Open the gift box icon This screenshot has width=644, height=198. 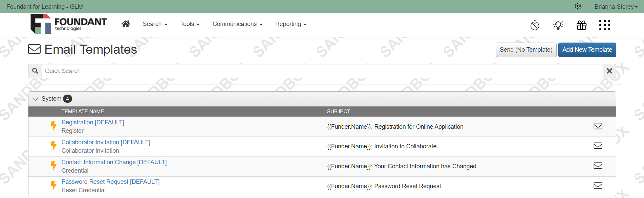[582, 25]
